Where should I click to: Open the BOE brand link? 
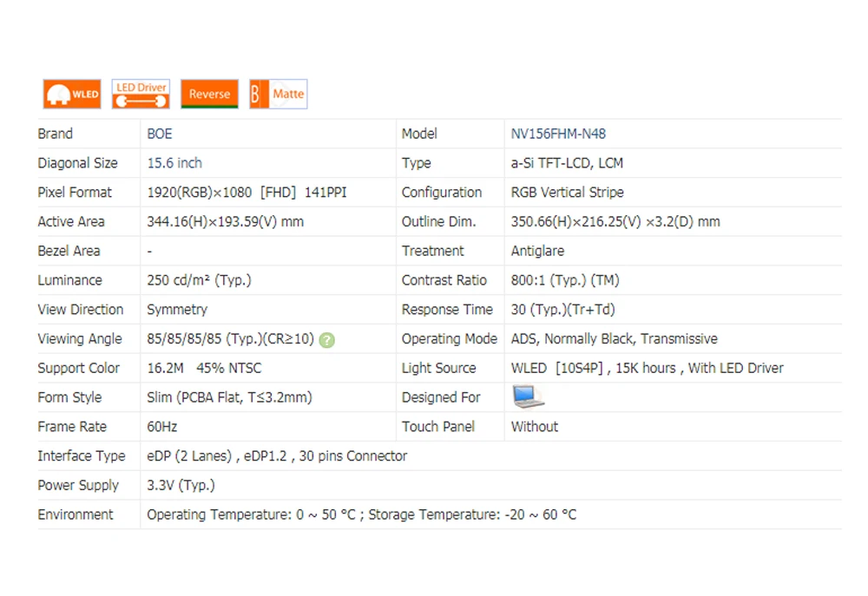[x=160, y=134]
